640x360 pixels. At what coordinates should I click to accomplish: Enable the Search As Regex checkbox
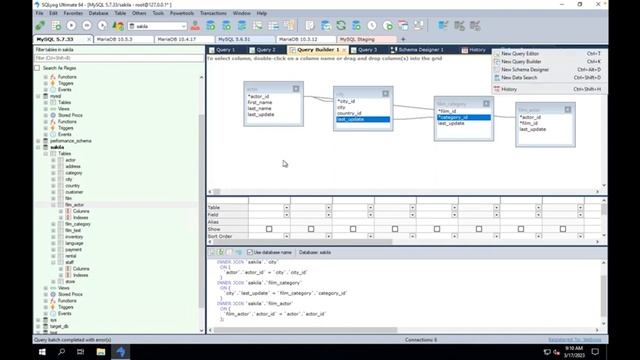[37, 68]
